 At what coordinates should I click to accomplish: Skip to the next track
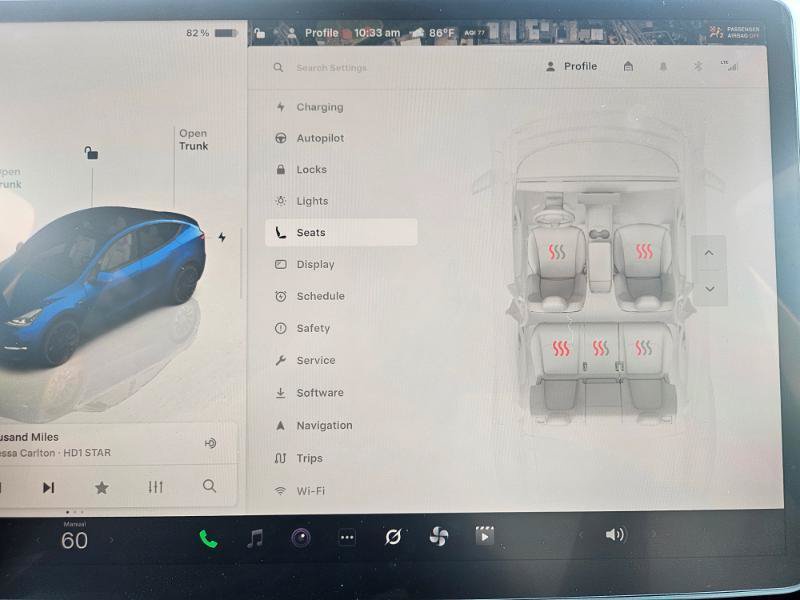48,488
